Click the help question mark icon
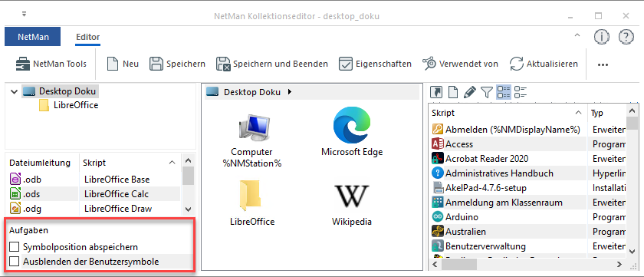644x277 pixels. coord(626,37)
